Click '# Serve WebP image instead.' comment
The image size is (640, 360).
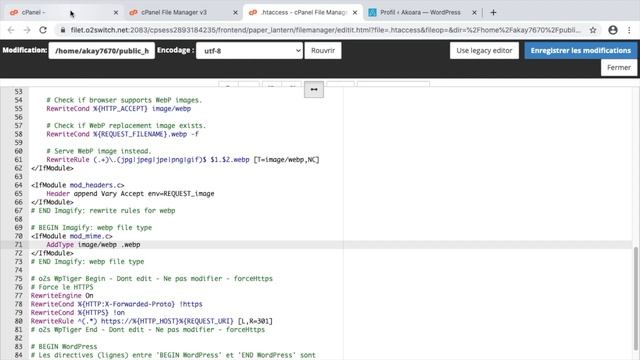99,151
